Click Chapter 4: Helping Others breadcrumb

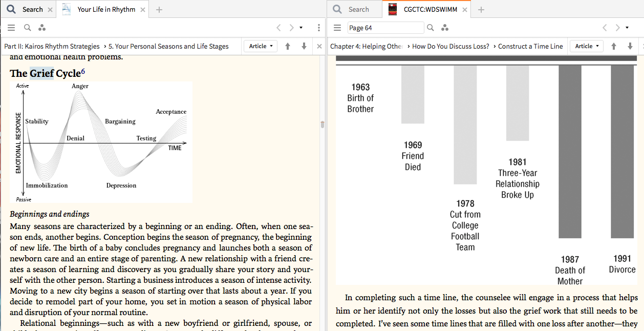pyautogui.click(x=367, y=46)
